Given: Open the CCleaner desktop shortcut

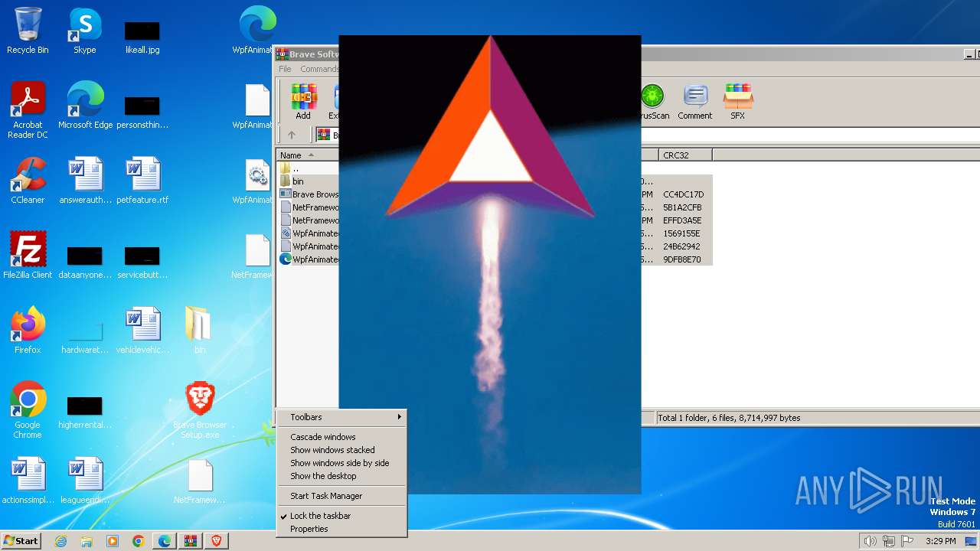Looking at the screenshot, I should (x=28, y=181).
